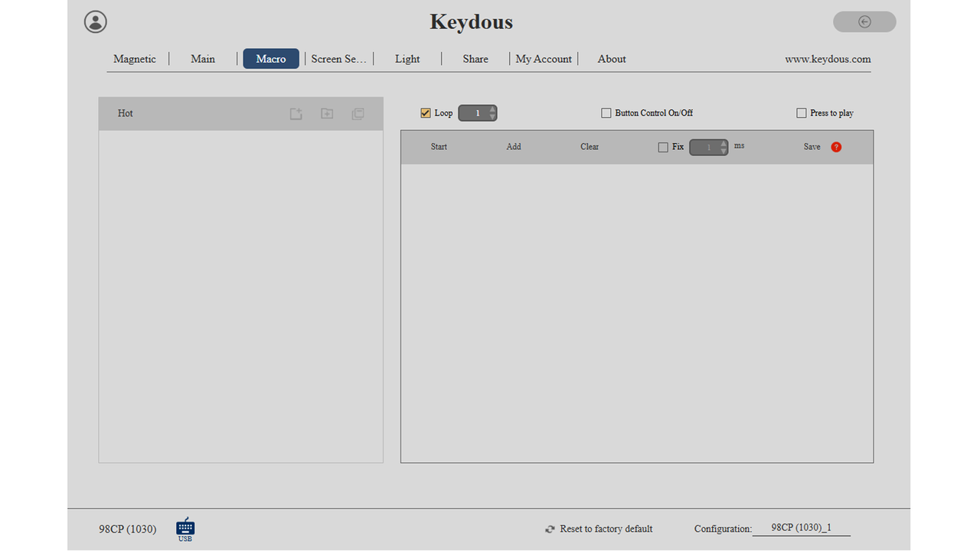The height and width of the screenshot is (551, 980).
Task: Clear the macro action list
Action: (590, 147)
